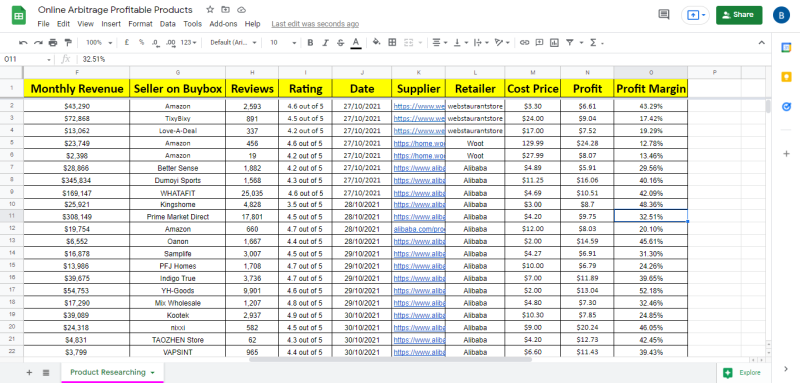Open text color picker
This screenshot has height=383, width=800.
pos(356,43)
